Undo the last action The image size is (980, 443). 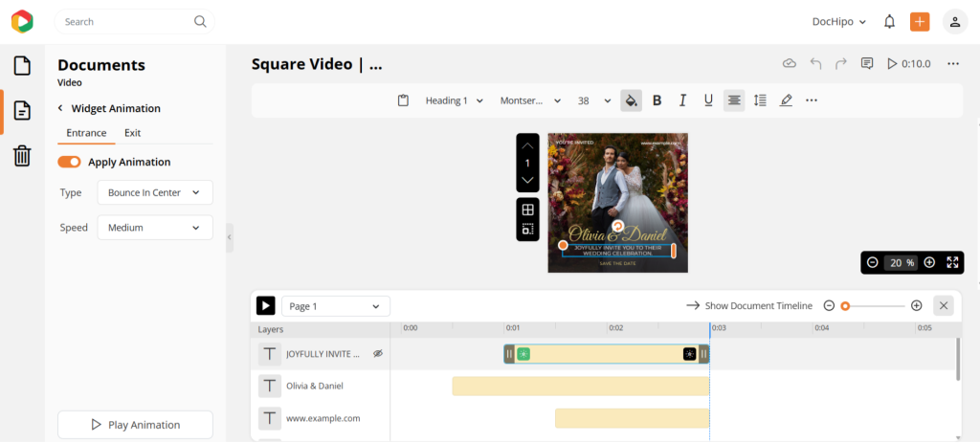coord(815,63)
